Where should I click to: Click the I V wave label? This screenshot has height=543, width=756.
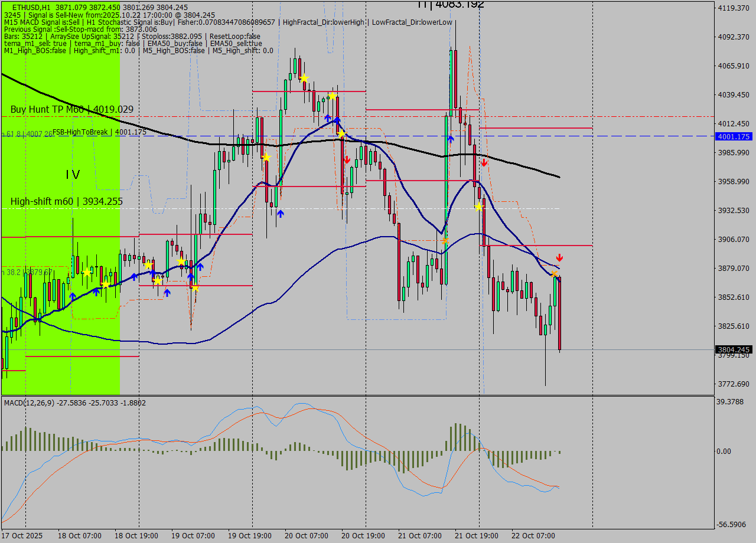point(73,175)
